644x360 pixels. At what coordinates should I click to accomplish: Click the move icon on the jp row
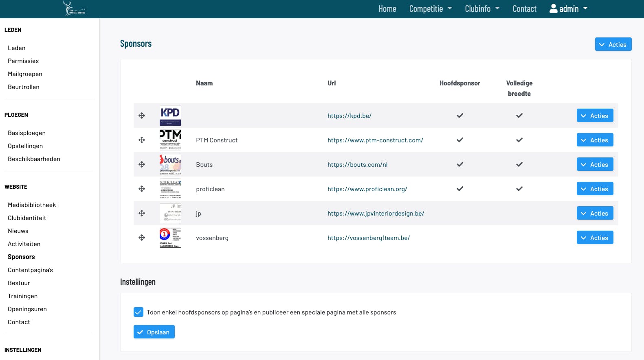[142, 213]
